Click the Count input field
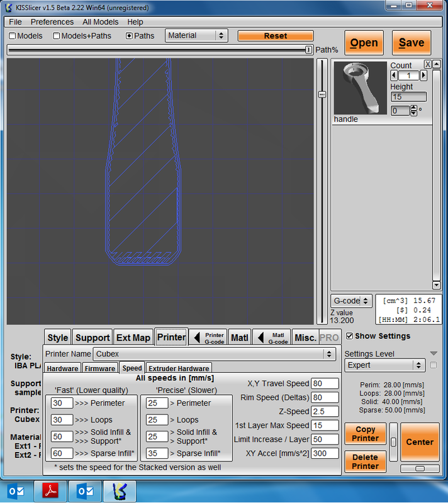The height and width of the screenshot is (503, 448). [x=408, y=75]
